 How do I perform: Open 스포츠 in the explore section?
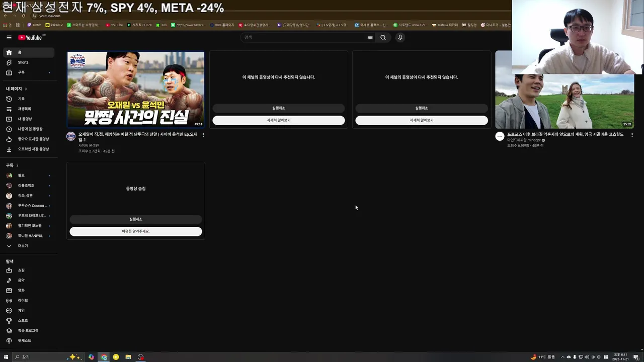click(29, 320)
